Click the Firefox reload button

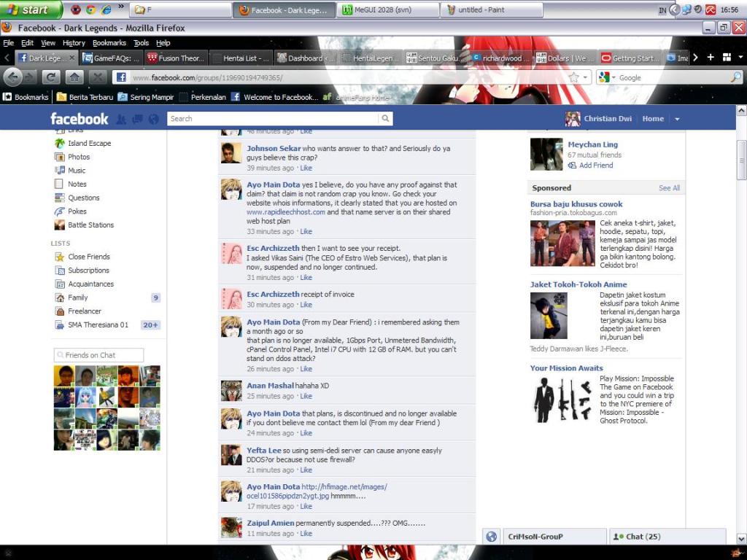pyautogui.click(x=51, y=77)
